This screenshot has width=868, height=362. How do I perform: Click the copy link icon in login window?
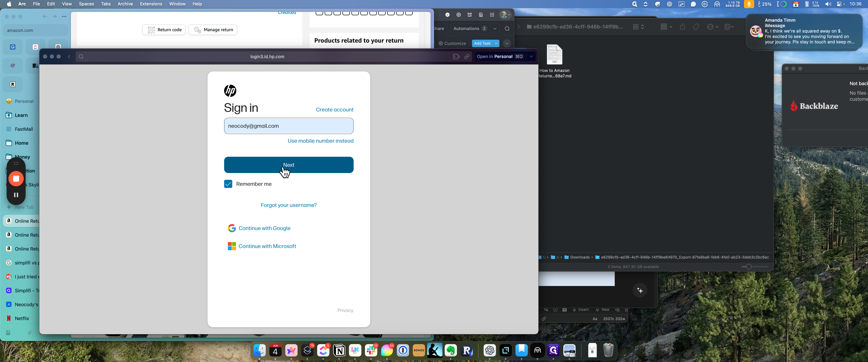coord(467,57)
